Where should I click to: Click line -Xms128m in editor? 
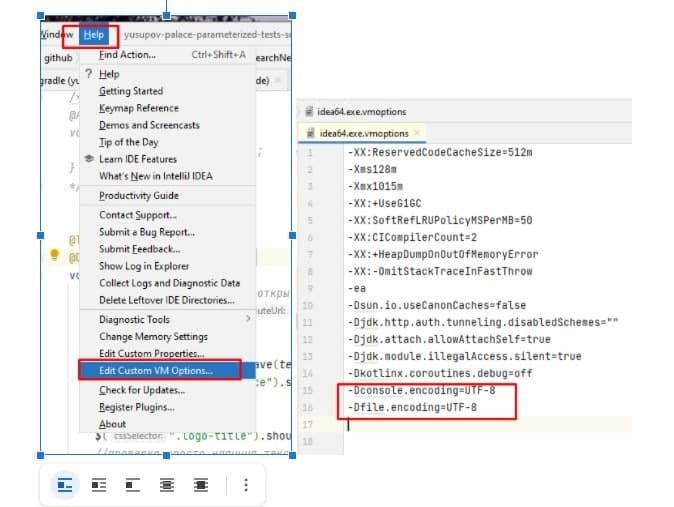tap(372, 169)
